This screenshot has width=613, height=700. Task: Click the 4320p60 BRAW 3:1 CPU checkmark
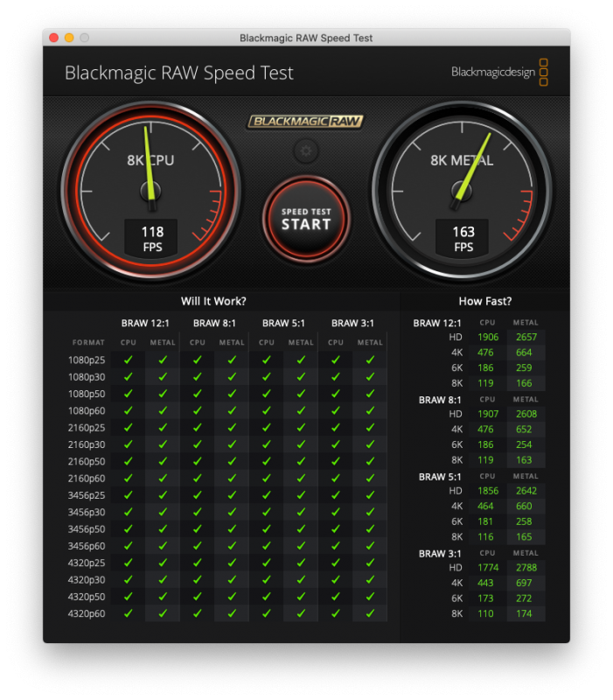click(x=336, y=613)
